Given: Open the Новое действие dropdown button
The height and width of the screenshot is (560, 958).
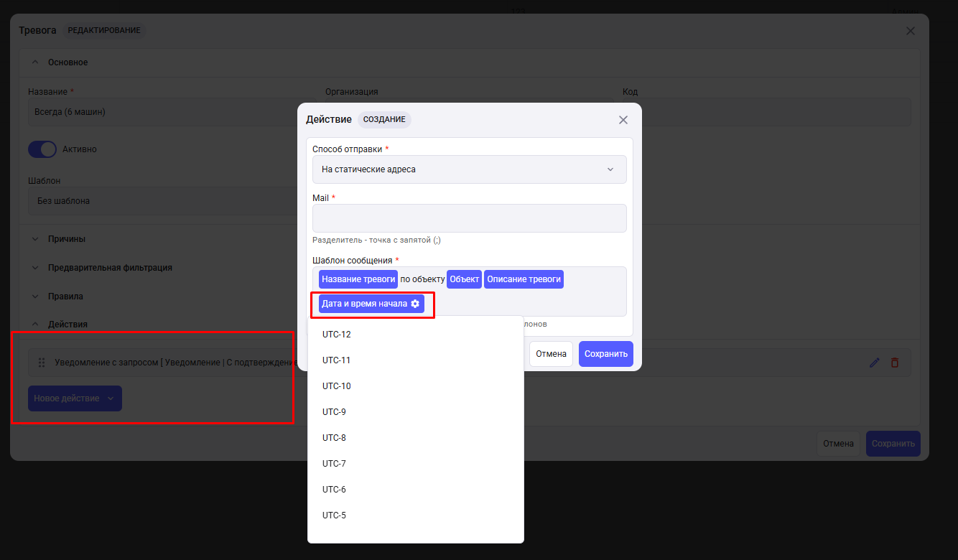Looking at the screenshot, I should [x=75, y=398].
